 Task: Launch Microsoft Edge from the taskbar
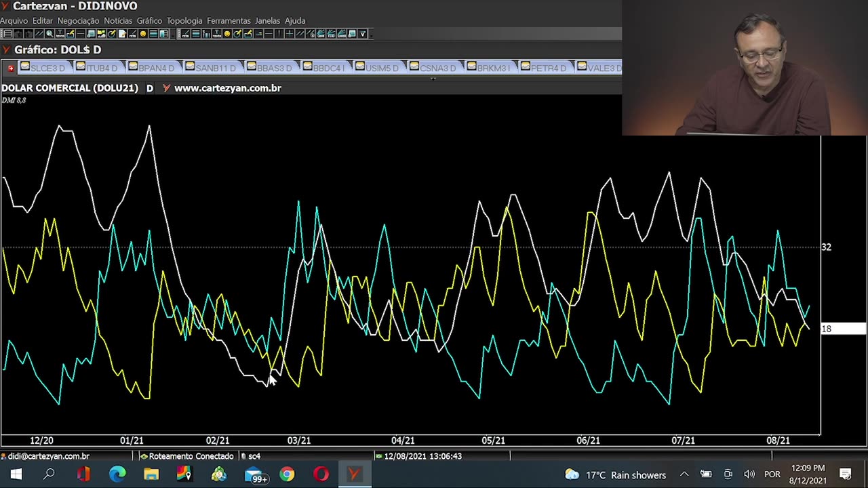117,474
